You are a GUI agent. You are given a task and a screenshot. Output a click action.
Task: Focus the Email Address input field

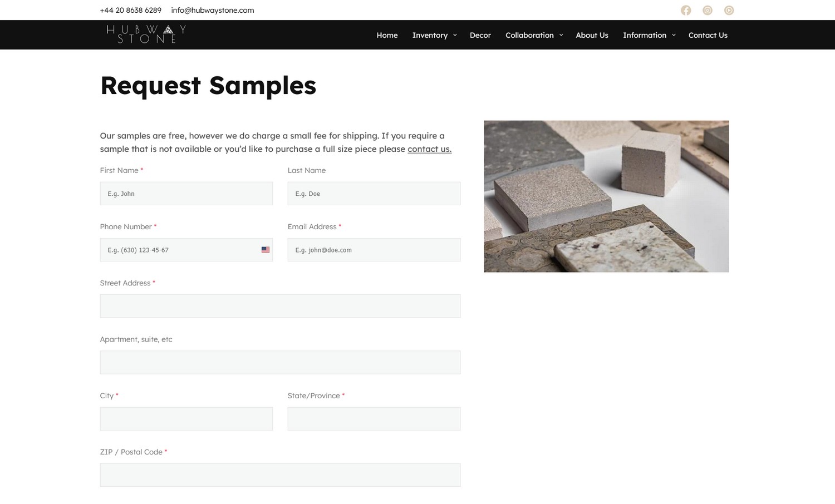point(374,250)
